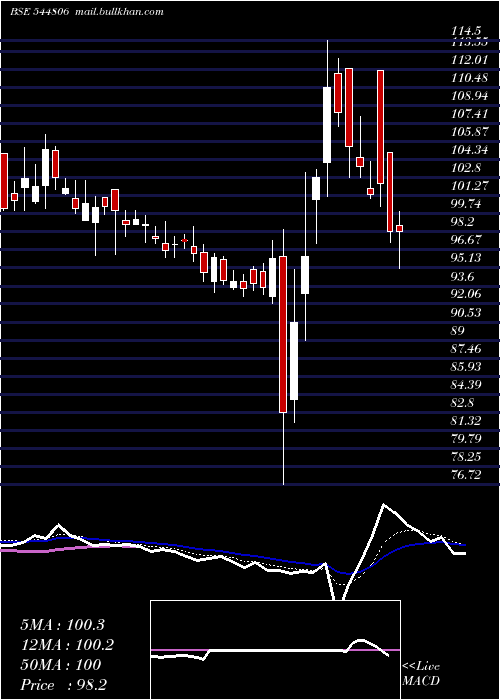The width and height of the screenshot is (500, 700).
Task: Select the 78.25 price axis label
Action: pyautogui.click(x=466, y=457)
